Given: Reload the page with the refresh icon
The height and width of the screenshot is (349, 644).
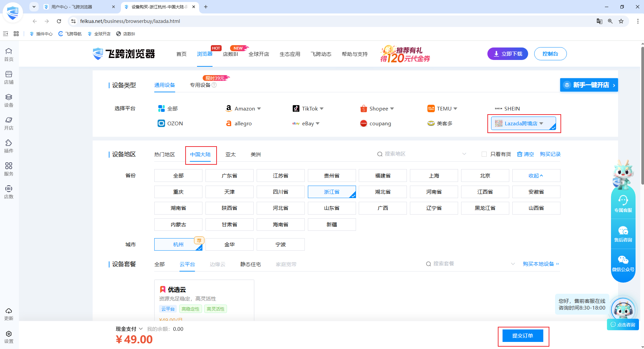Looking at the screenshot, I should 59,21.
